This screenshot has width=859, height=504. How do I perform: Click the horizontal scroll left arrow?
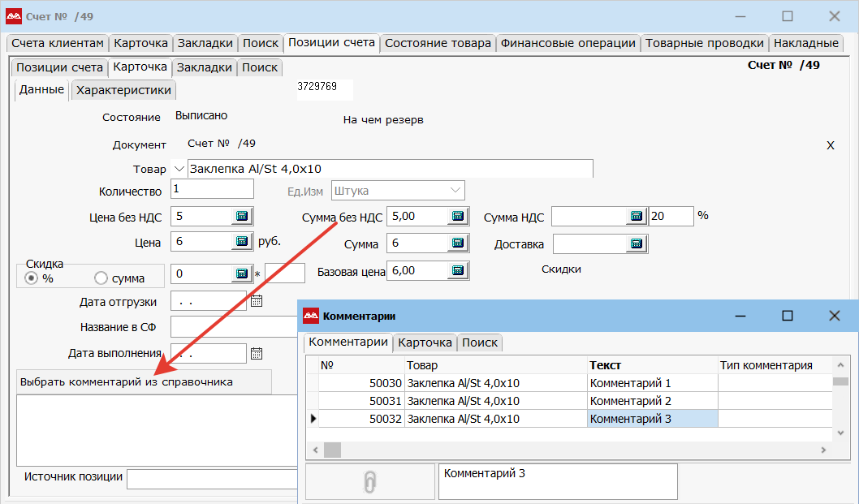[315, 450]
